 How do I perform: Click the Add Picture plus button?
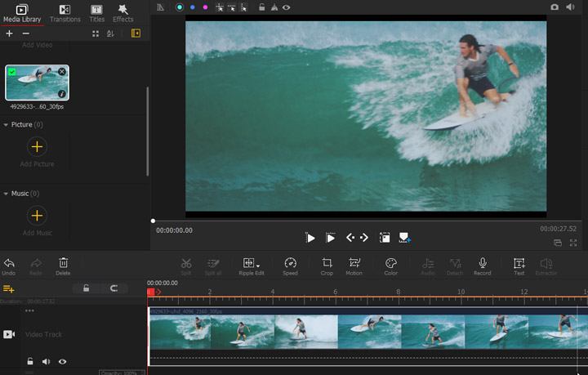click(x=37, y=146)
